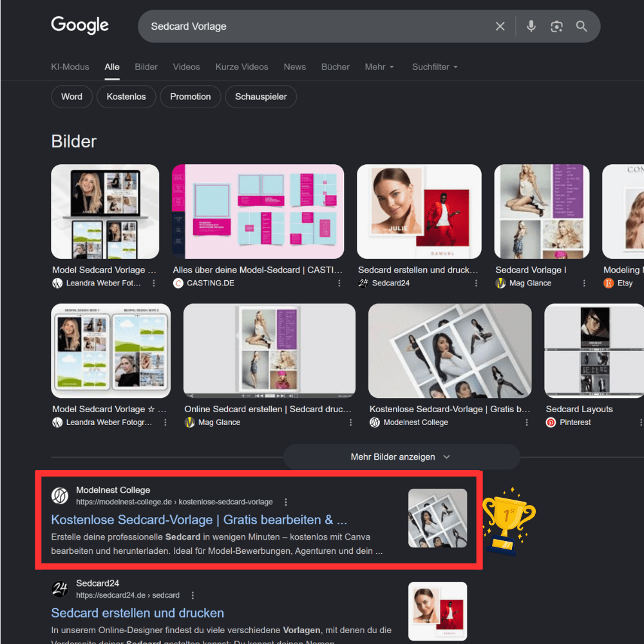
Task: Open Kurze Videos tab
Action: [x=241, y=66]
